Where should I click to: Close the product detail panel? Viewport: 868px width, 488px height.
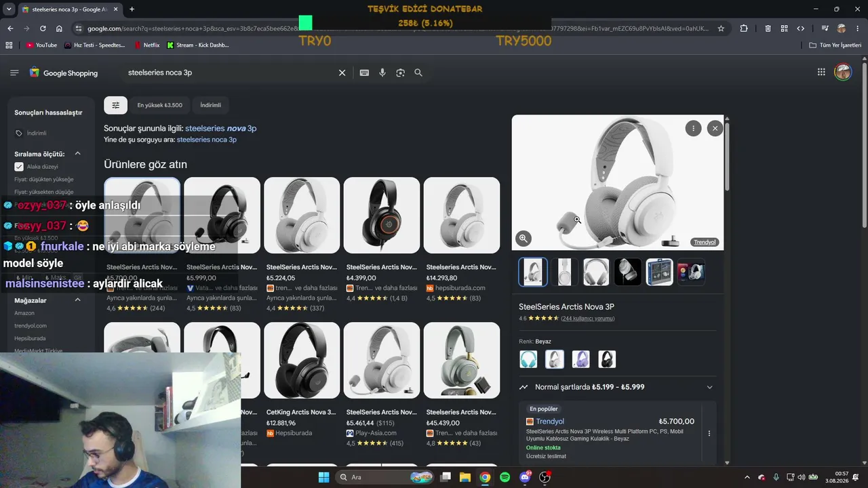[715, 128]
